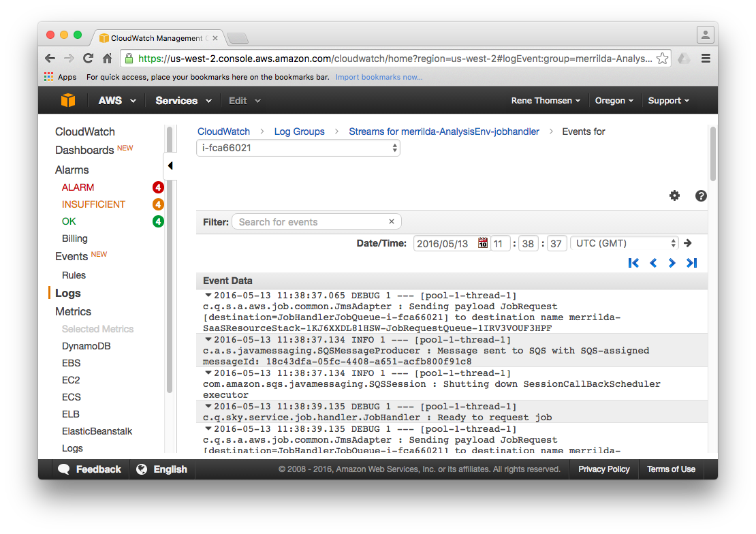Jump to first log events page
Image resolution: width=756 pixels, height=534 pixels.
tap(633, 263)
